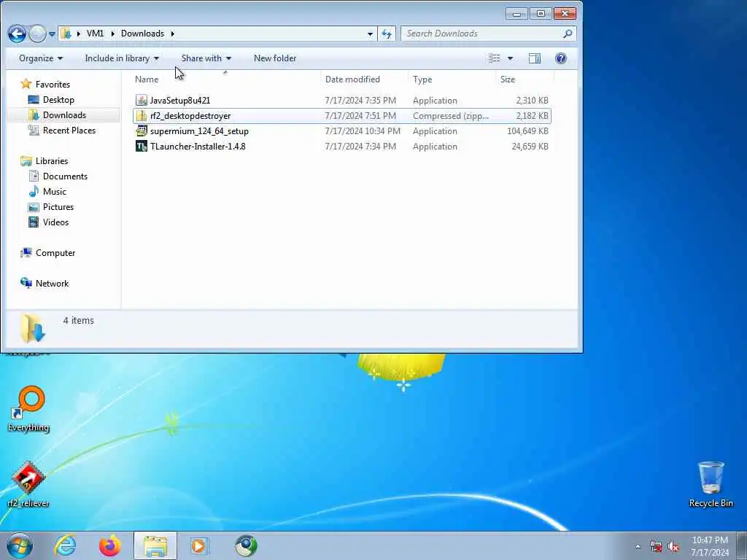Launch Internet Explorer from taskbar

coord(65,545)
